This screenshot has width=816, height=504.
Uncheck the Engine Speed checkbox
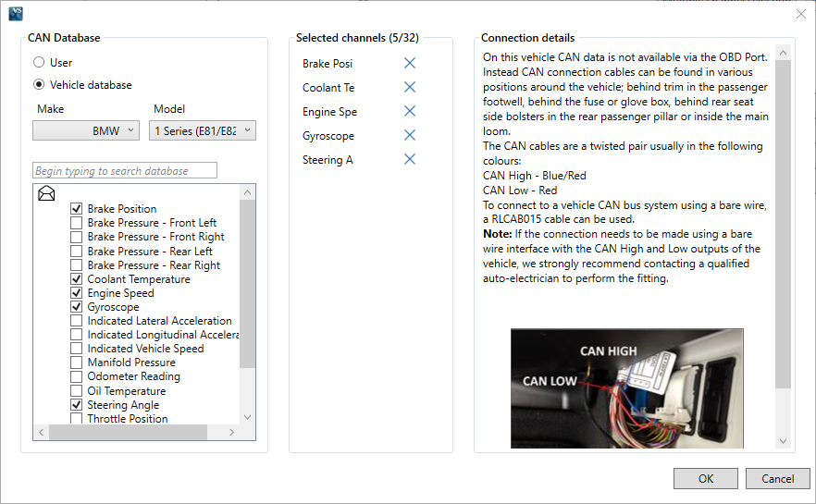(77, 293)
